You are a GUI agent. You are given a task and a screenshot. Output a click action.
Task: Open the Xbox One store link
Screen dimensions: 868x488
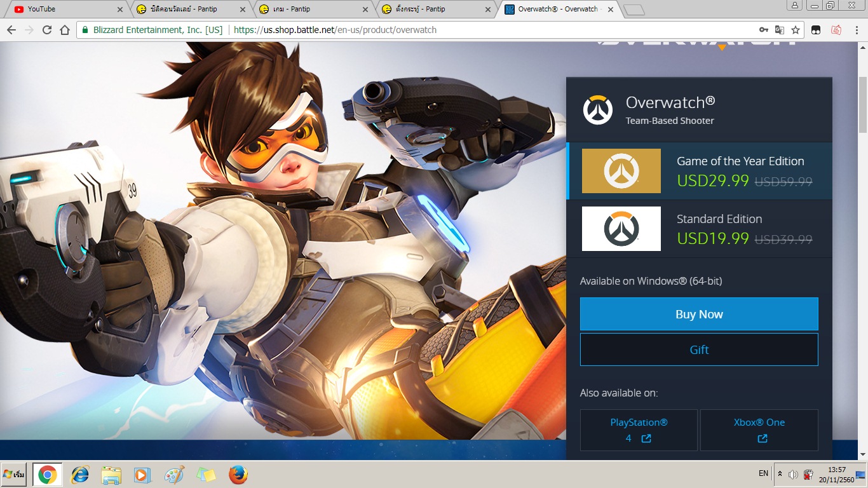pyautogui.click(x=759, y=430)
